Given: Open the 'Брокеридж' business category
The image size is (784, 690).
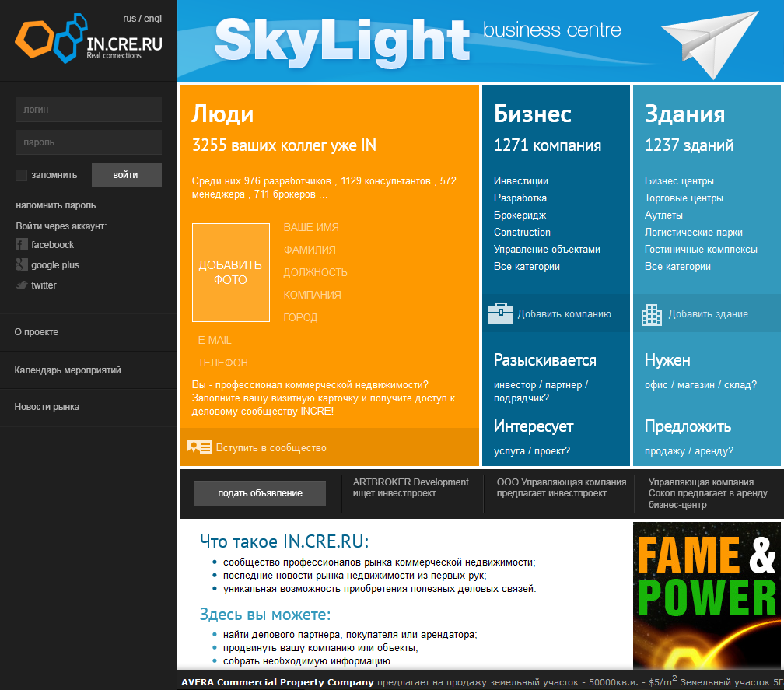Looking at the screenshot, I should 520,215.
